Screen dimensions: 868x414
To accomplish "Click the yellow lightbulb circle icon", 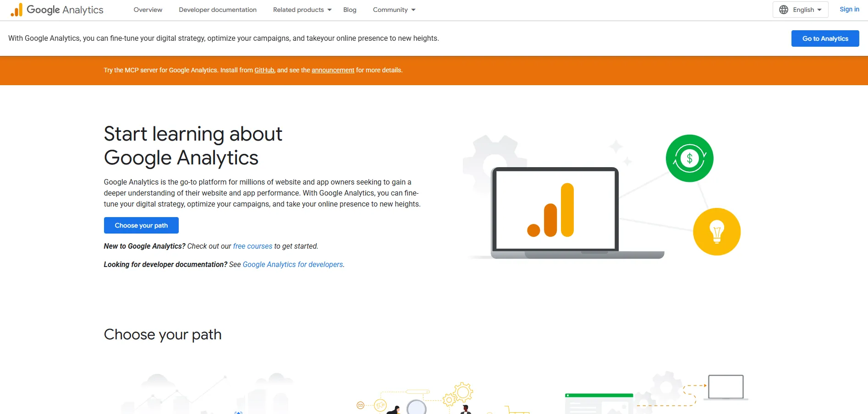I will (717, 232).
